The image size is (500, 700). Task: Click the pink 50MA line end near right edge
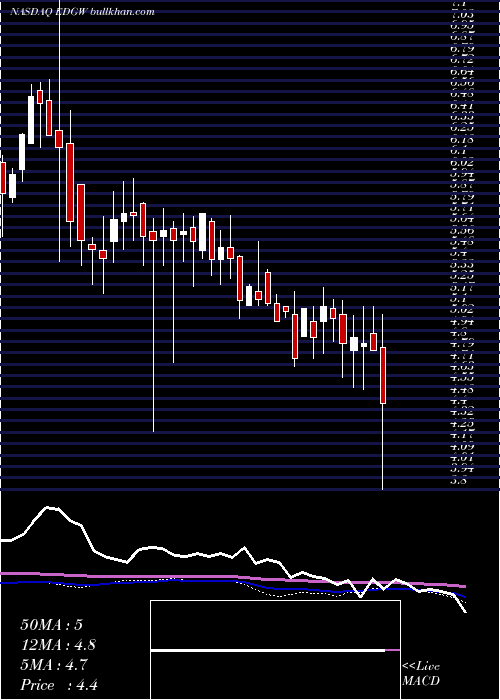462,585
